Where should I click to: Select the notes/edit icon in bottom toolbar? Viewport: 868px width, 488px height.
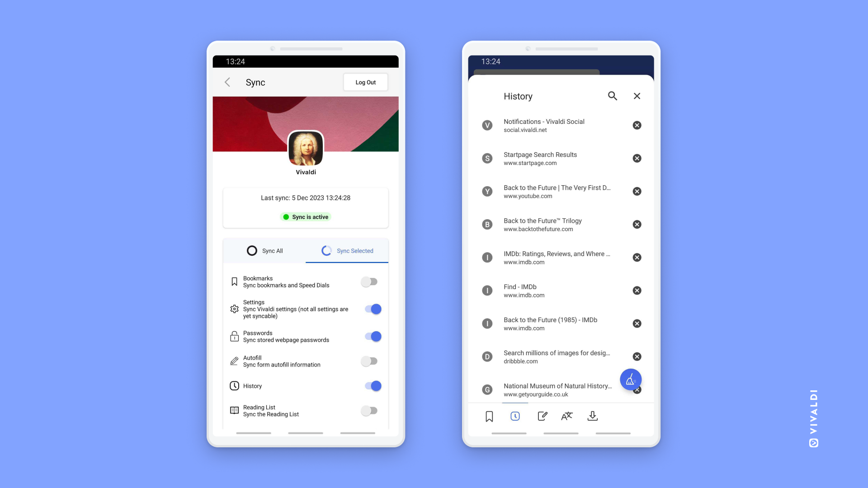(x=541, y=416)
